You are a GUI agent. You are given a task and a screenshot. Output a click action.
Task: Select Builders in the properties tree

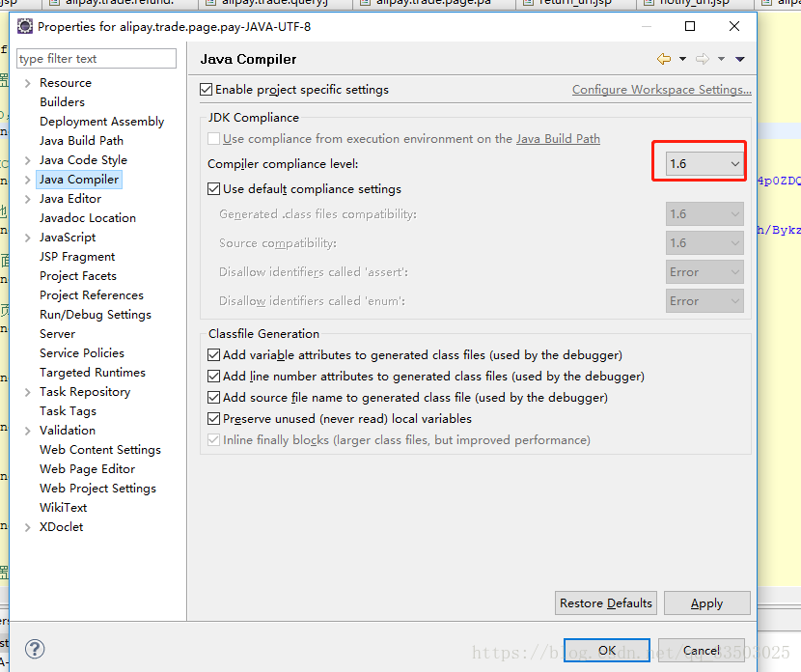tap(63, 101)
